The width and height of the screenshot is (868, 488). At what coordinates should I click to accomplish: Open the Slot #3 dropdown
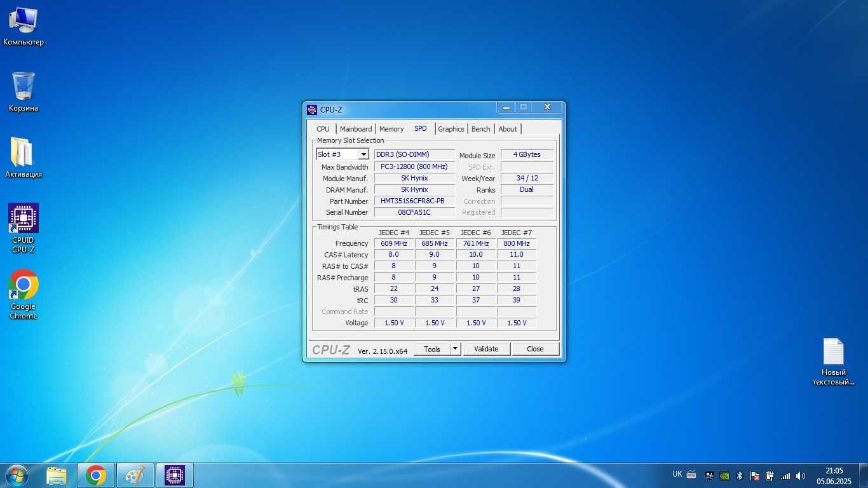(342, 154)
